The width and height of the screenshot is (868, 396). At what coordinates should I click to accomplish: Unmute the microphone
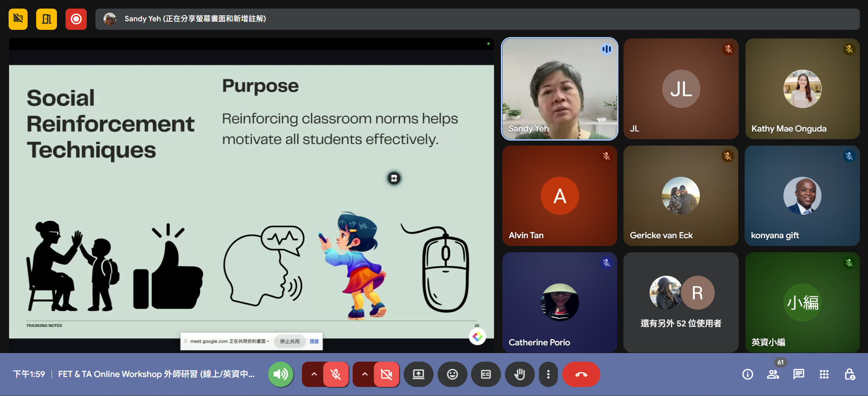[335, 374]
